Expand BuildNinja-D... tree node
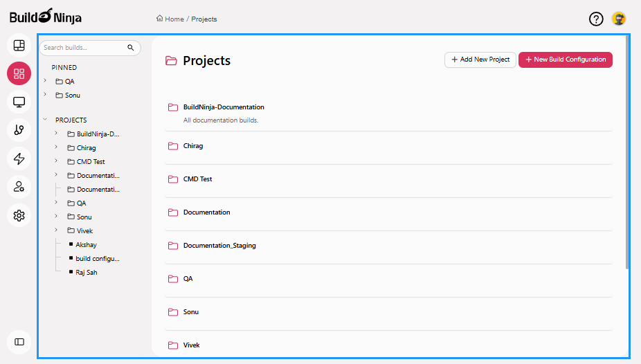641x364 pixels. click(56, 134)
